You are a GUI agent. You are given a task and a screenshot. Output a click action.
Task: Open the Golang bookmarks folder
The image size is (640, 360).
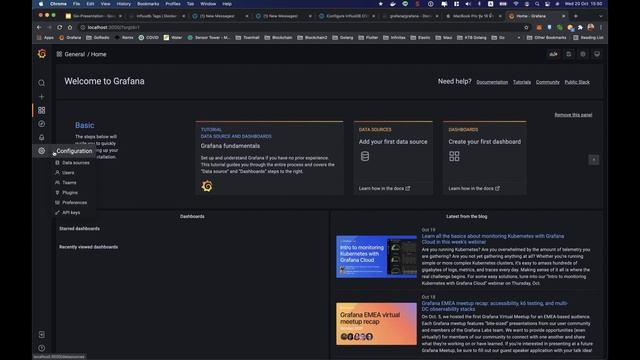click(x=343, y=38)
